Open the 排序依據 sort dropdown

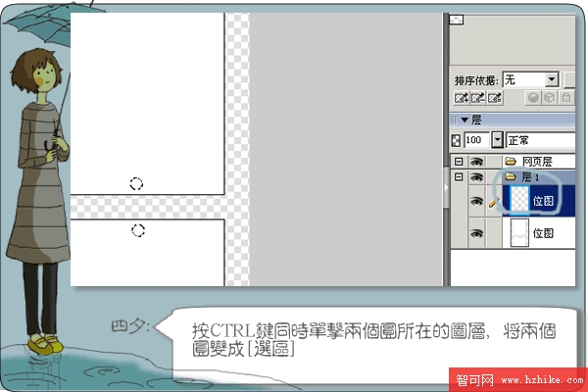[552, 79]
